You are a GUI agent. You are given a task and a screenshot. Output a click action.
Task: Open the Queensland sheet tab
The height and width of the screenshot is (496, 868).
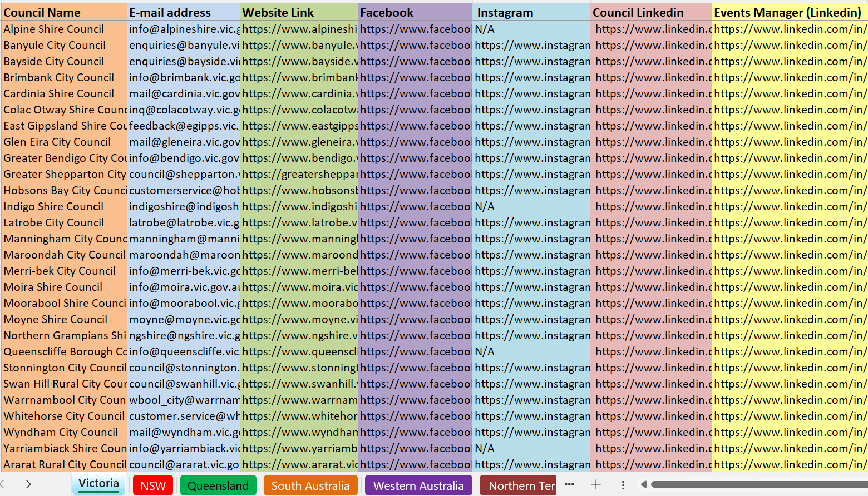coord(218,485)
